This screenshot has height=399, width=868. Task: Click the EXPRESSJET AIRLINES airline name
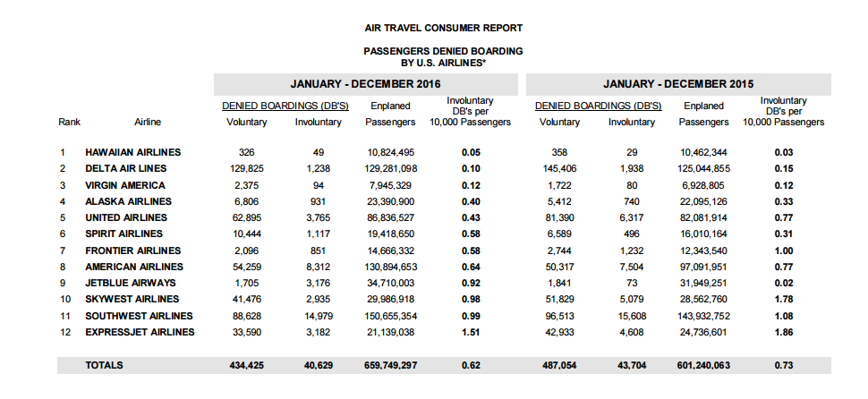coord(140,332)
